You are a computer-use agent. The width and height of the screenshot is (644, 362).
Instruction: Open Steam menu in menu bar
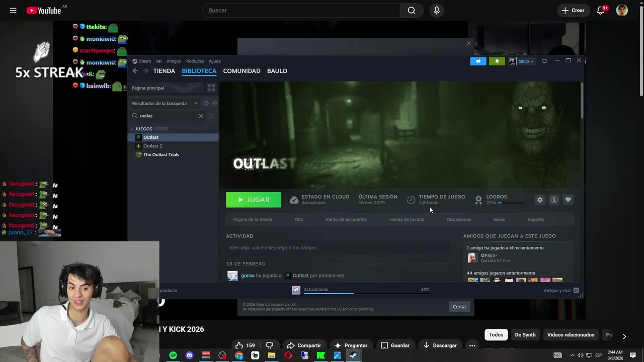(145, 61)
